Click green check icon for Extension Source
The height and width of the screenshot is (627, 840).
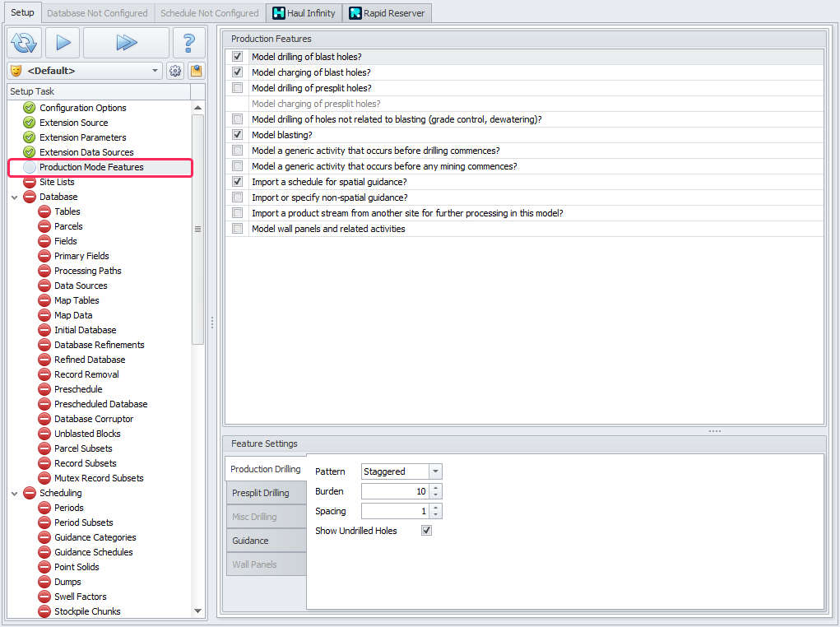pos(30,123)
